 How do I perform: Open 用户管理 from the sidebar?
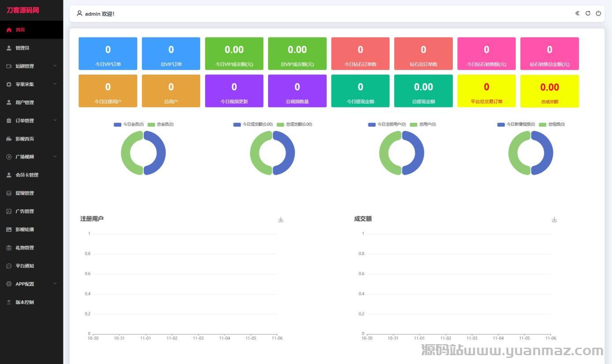click(x=25, y=102)
